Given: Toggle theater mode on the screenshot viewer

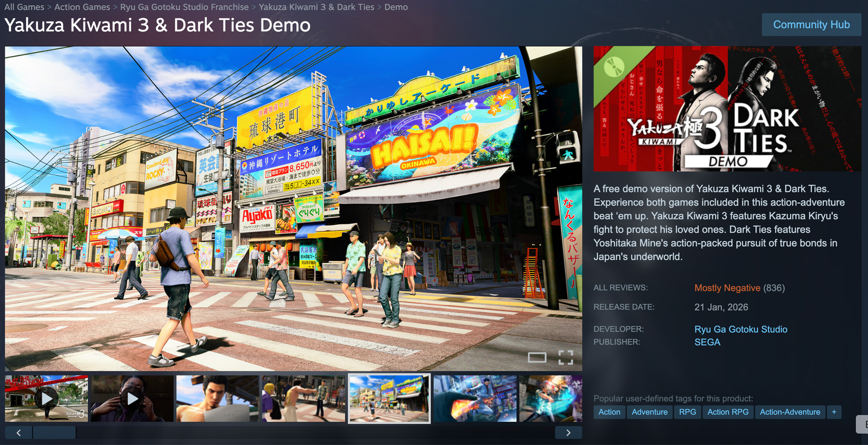Looking at the screenshot, I should (x=537, y=358).
